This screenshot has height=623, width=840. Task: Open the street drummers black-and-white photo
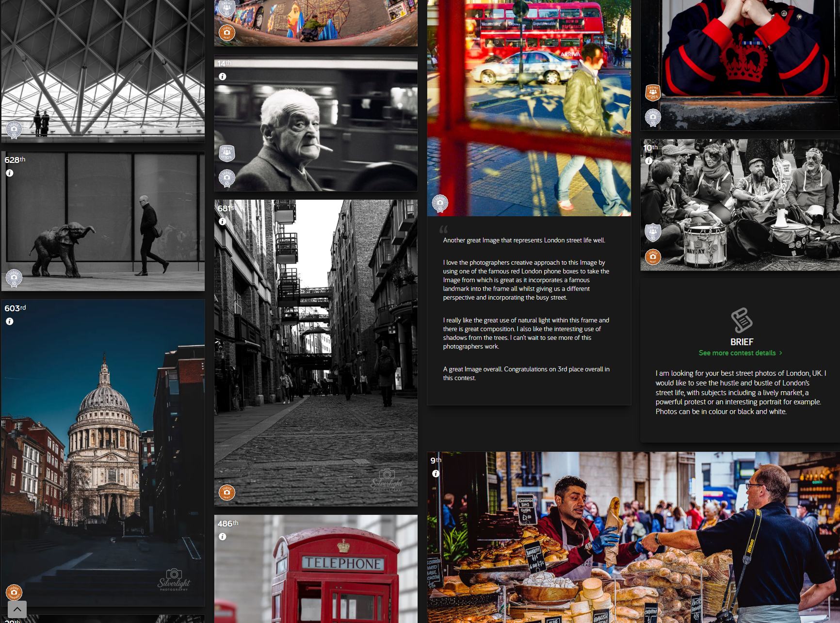[x=740, y=205]
